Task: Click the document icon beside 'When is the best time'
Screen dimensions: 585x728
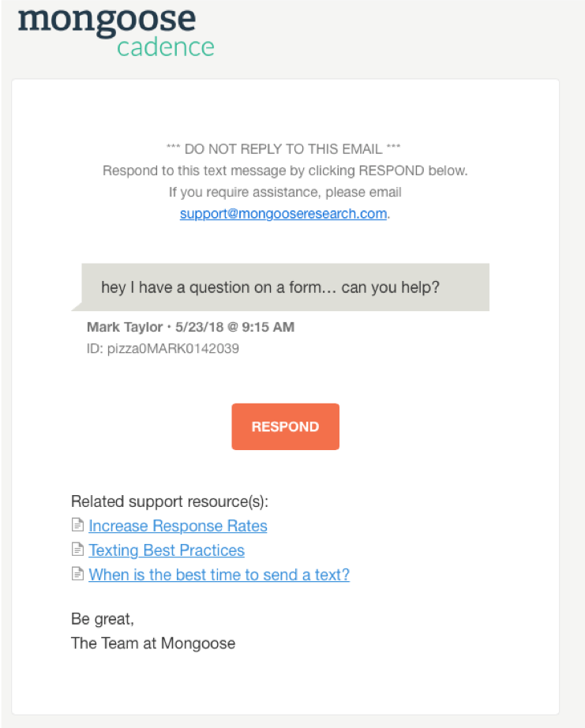Action: click(x=77, y=575)
